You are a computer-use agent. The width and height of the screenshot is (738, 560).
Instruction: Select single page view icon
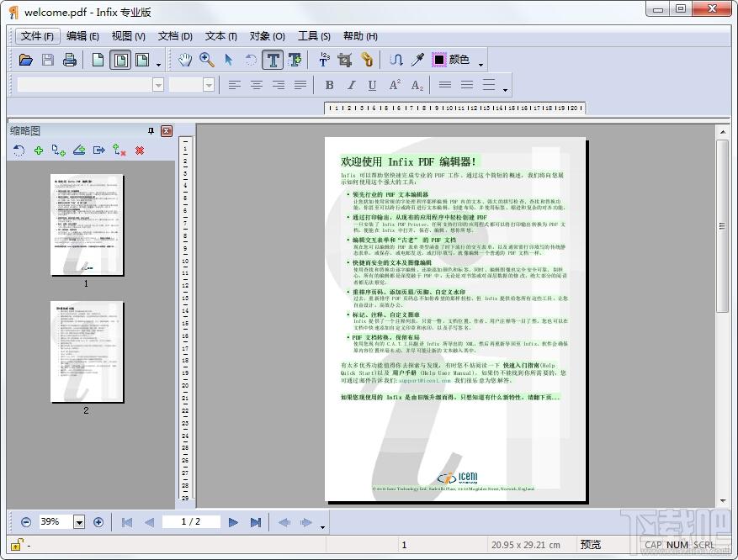click(98, 60)
